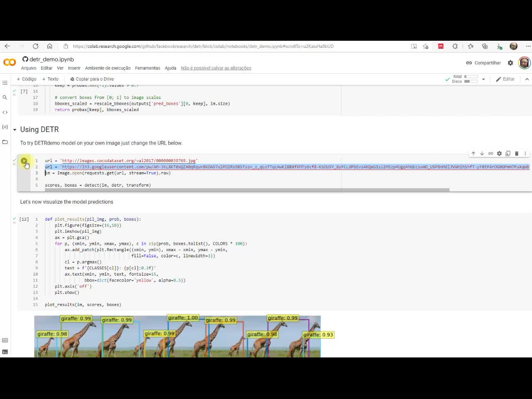The width and height of the screenshot is (532, 399).
Task: Open browser downloads
Action: [x=499, y=46]
